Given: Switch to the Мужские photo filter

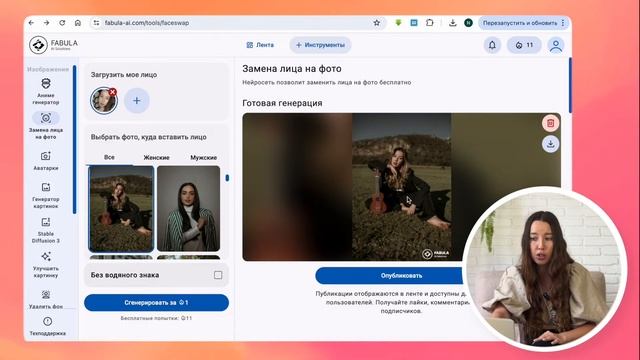Looking at the screenshot, I should click(x=204, y=157).
